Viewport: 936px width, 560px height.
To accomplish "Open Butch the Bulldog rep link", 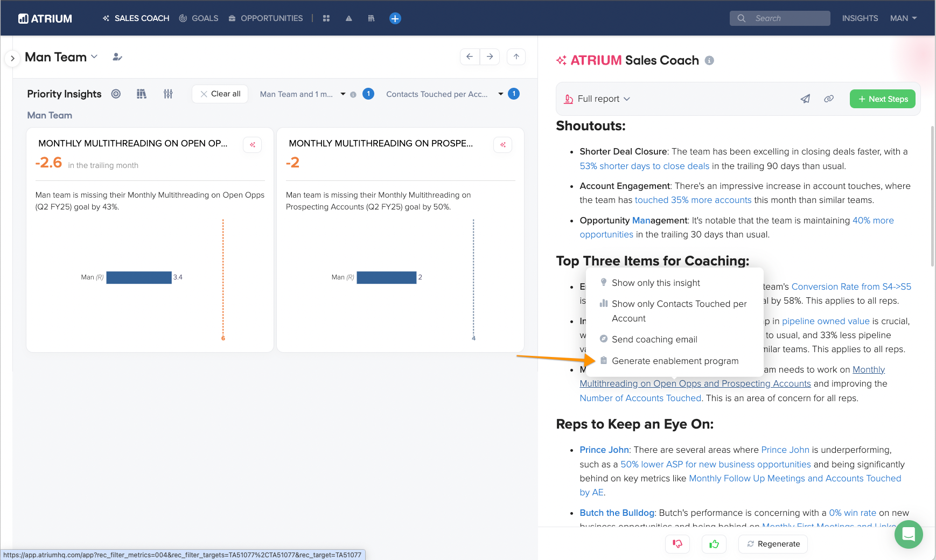I will pyautogui.click(x=617, y=513).
